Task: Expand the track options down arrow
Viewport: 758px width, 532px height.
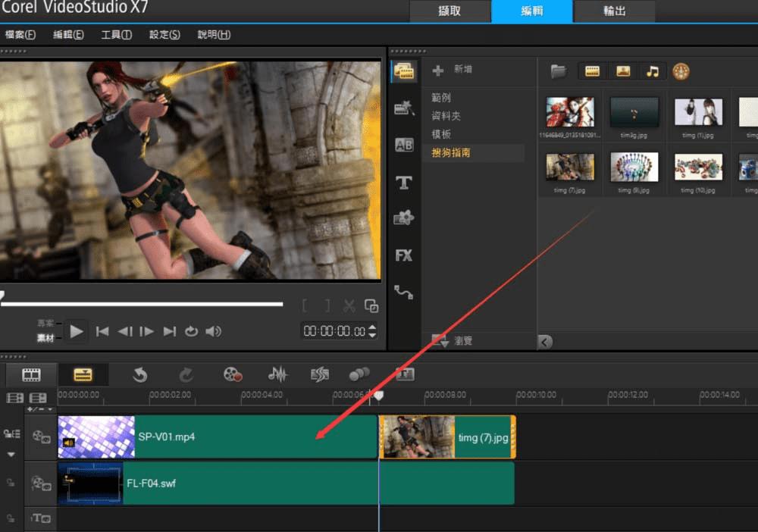Action: (11, 455)
